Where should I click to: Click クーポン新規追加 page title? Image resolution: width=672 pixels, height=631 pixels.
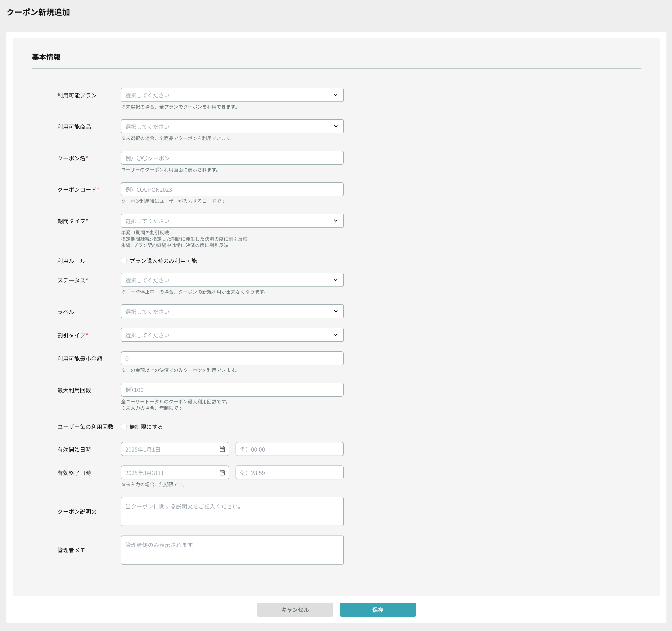pyautogui.click(x=38, y=12)
